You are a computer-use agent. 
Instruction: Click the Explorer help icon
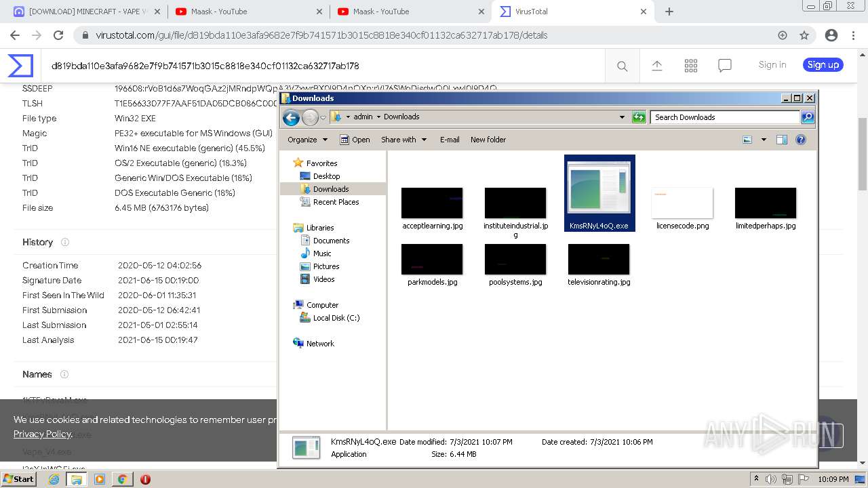pos(801,140)
